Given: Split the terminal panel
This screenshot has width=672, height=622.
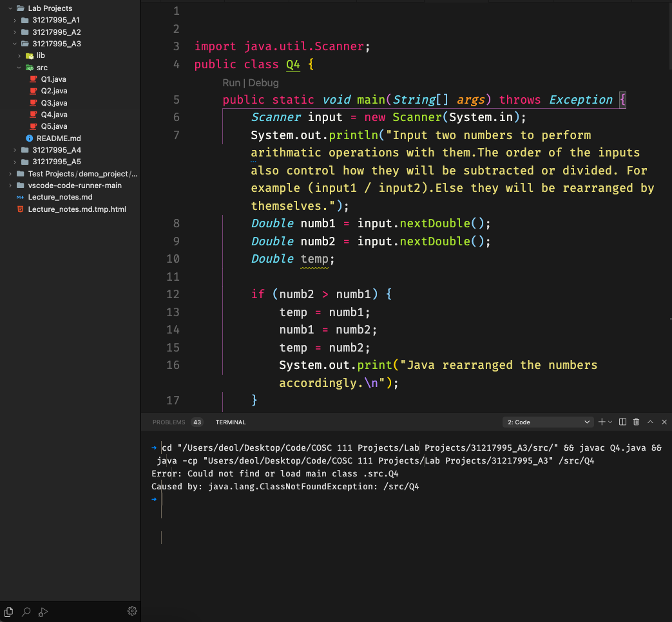Looking at the screenshot, I should click(623, 422).
